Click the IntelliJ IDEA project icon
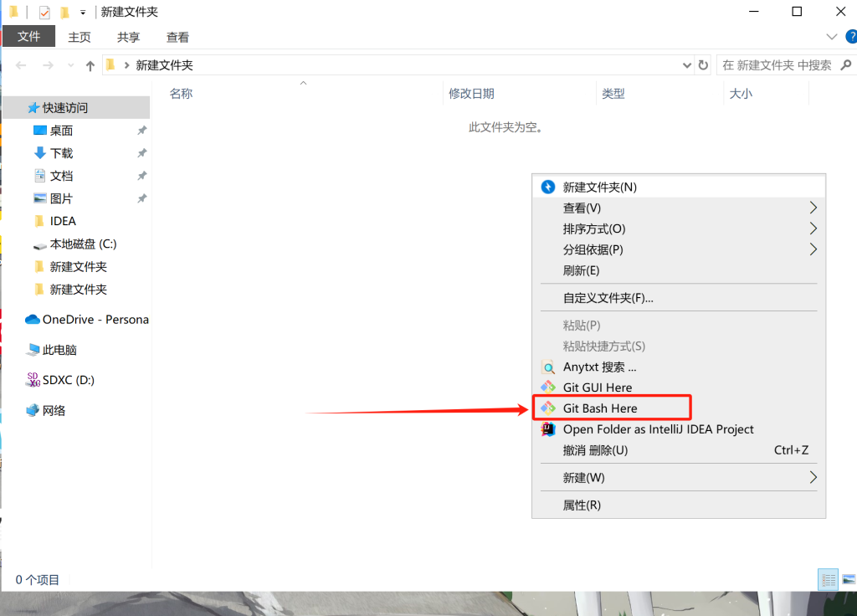 click(548, 429)
